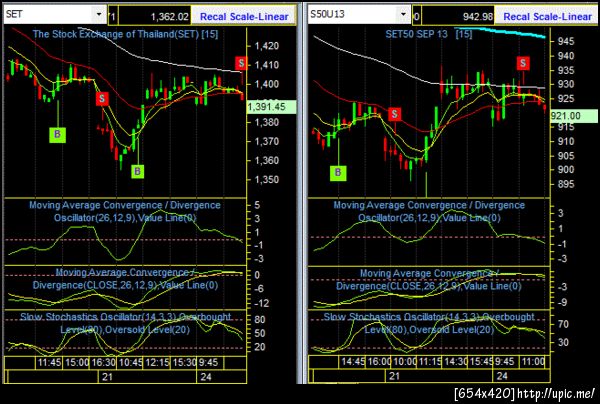Viewport: 600px width, 404px height.
Task: Click the SET chart Slow Stochastics Oscillator title
Action: pyautogui.click(x=126, y=323)
